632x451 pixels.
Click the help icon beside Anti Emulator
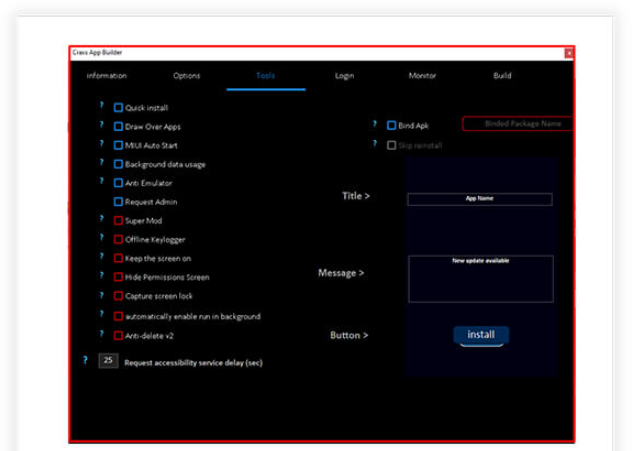[101, 182]
